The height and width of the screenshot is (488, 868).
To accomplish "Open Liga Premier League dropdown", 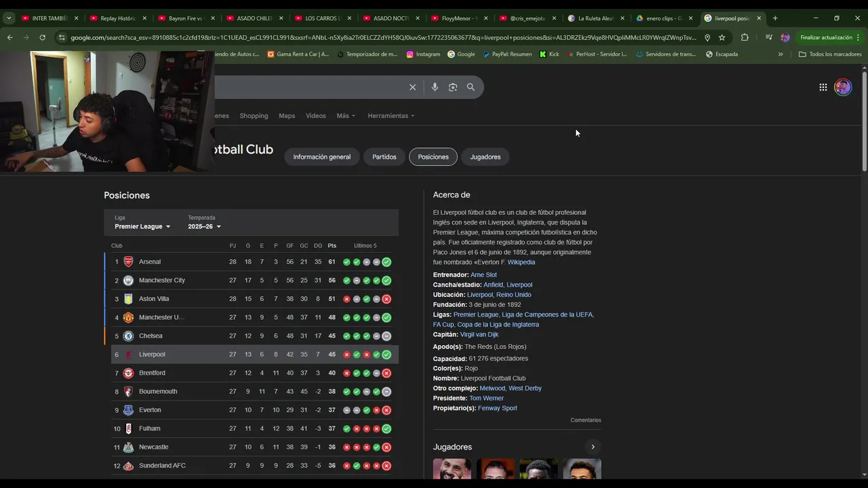I will 142,226.
